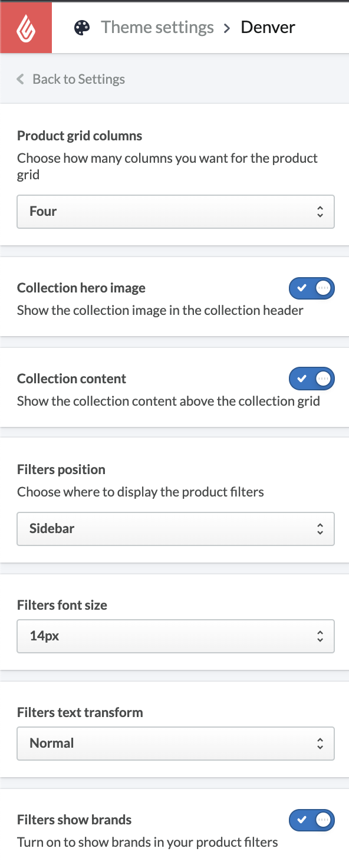The height and width of the screenshot is (868, 349).
Task: Open the Product grid columns dropdown showing Four
Action: click(x=176, y=211)
